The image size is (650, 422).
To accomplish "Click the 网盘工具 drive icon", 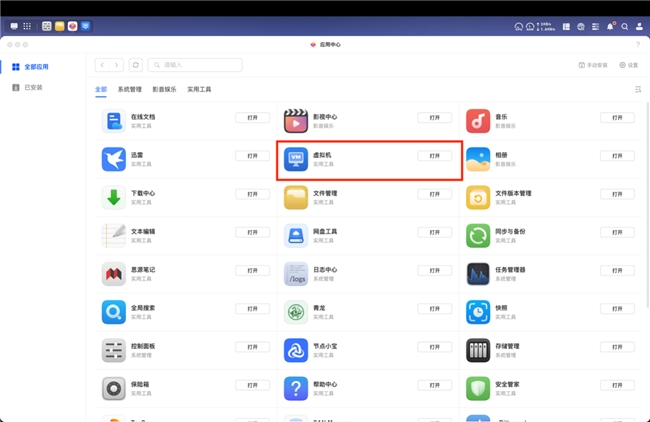I will pos(296,235).
